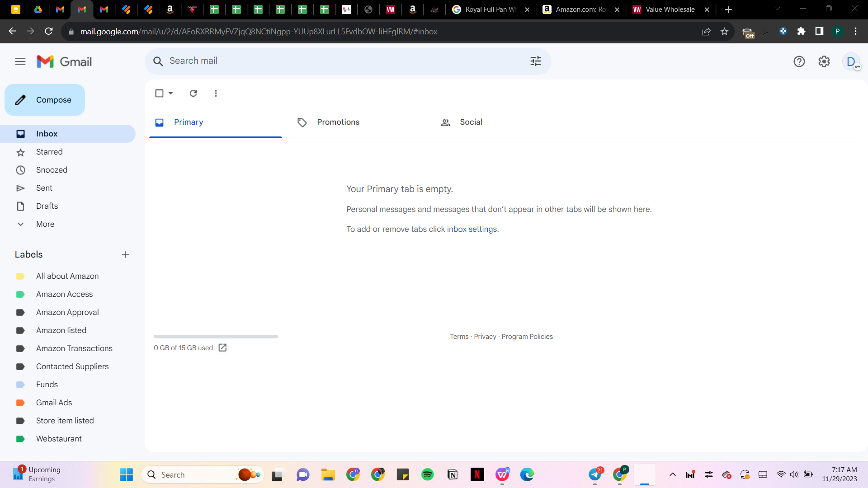Go back in the browser
This screenshot has height=488, width=868.
tap(12, 31)
